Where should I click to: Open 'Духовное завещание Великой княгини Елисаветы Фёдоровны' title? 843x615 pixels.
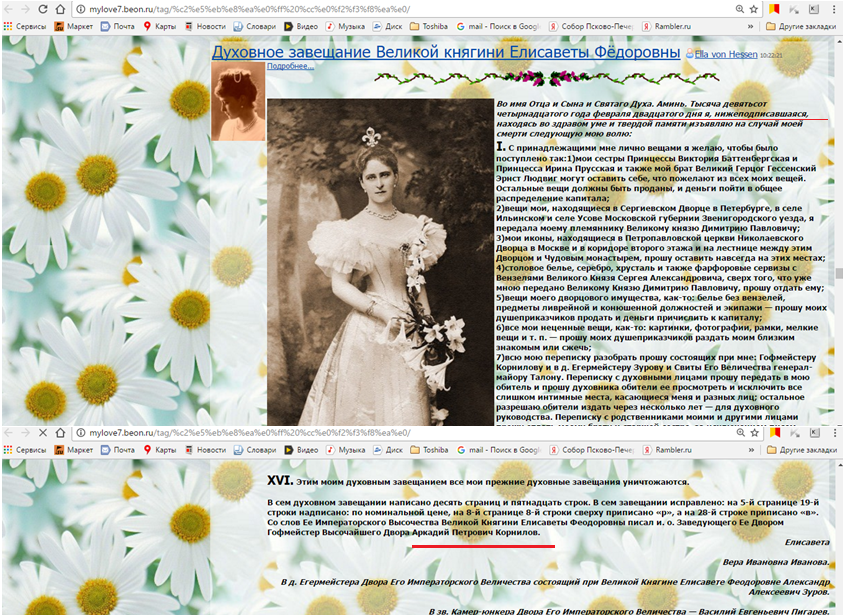coord(446,52)
